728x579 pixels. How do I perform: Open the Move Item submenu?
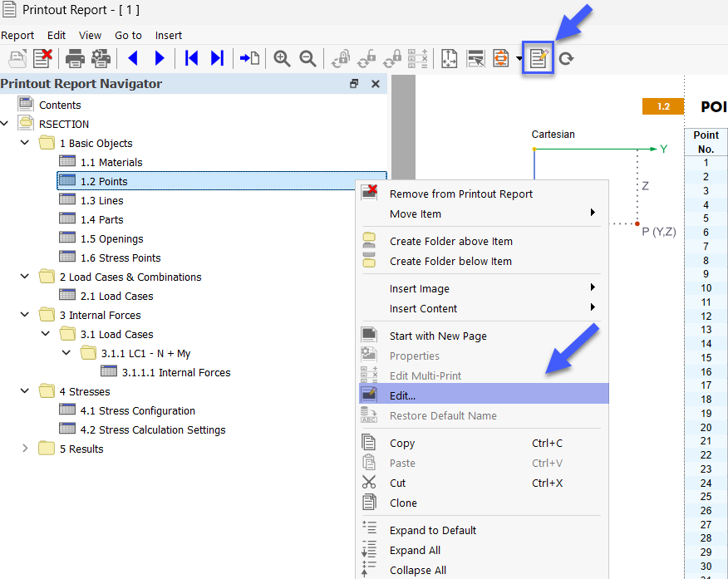482,213
